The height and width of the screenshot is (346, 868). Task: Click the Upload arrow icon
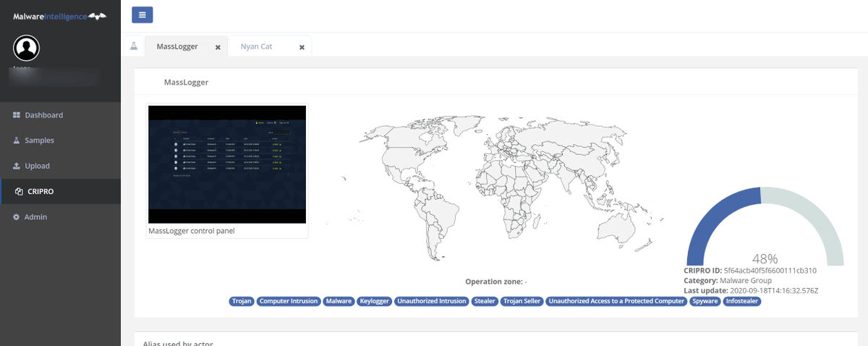[17, 166]
